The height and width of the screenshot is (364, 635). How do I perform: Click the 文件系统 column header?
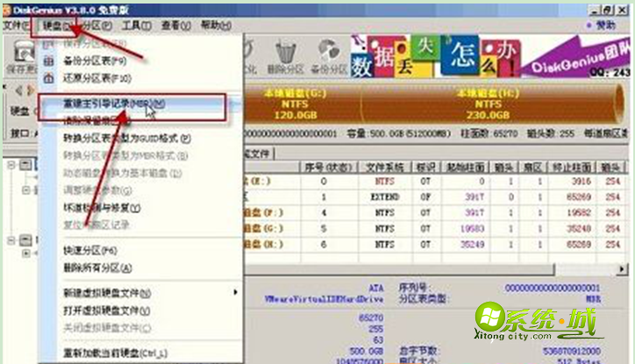click(384, 165)
